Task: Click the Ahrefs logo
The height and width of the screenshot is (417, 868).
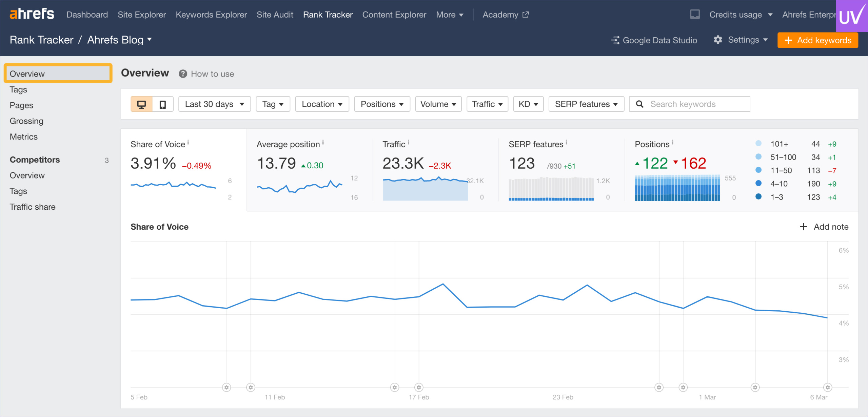Action: tap(32, 14)
